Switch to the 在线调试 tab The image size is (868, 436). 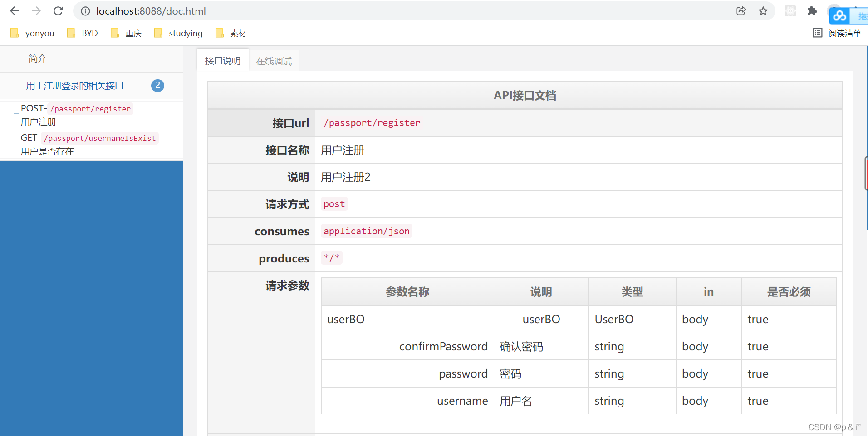click(274, 60)
